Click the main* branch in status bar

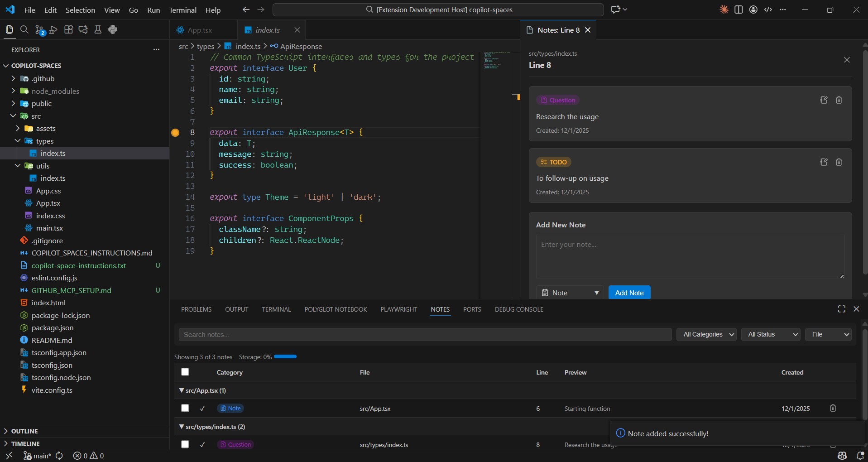37,456
